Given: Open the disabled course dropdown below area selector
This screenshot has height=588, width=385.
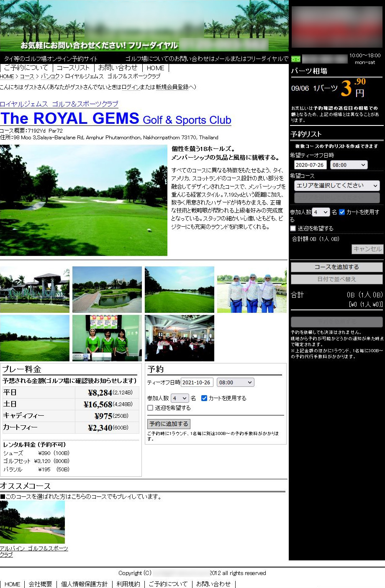Looking at the screenshot, I should pyautogui.click(x=337, y=197).
